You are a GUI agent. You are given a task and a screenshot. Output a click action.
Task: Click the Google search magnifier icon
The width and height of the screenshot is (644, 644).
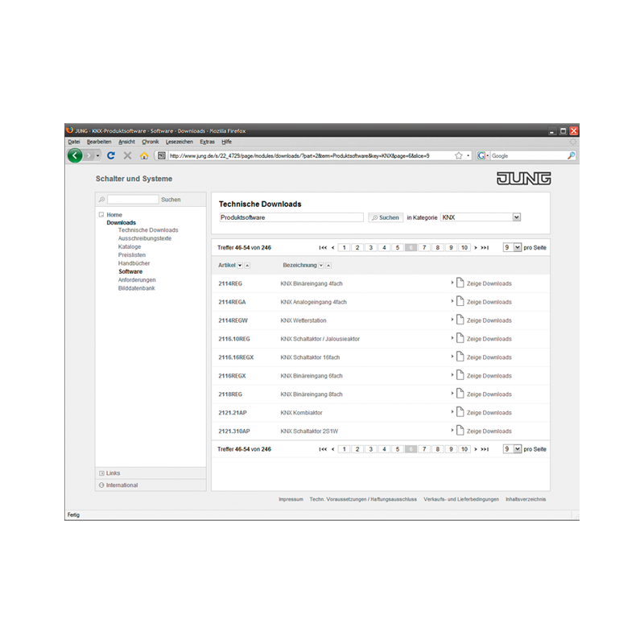point(571,155)
